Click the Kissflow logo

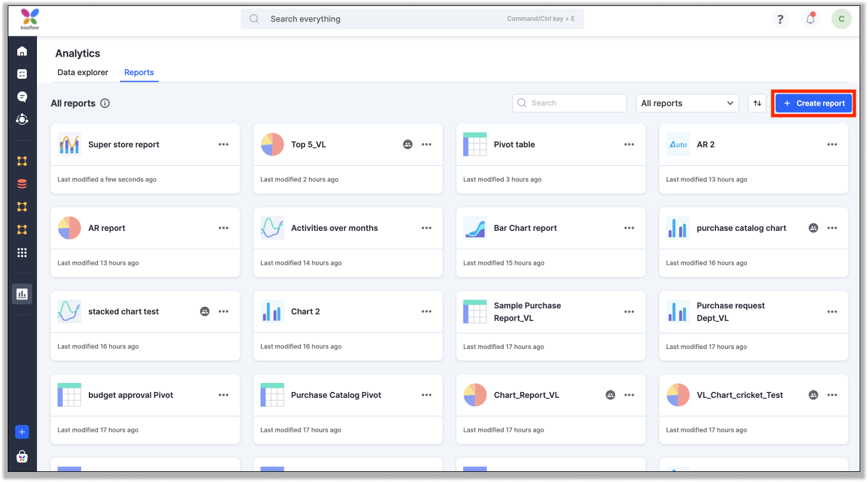(30, 20)
